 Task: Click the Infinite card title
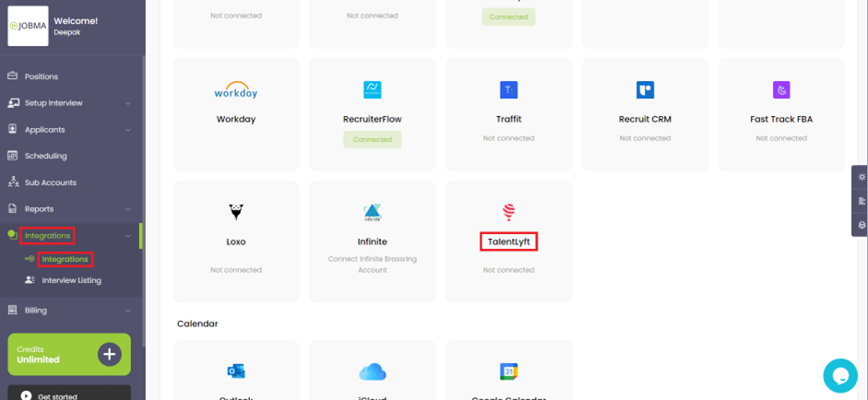click(x=372, y=241)
